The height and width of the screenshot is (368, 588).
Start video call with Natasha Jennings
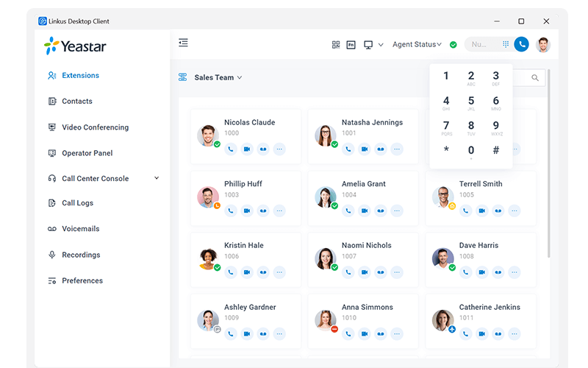pyautogui.click(x=365, y=149)
